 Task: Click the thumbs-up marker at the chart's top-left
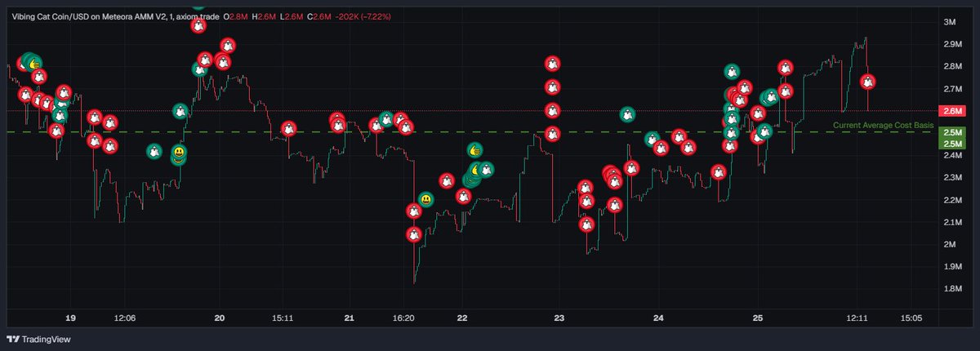[35, 62]
